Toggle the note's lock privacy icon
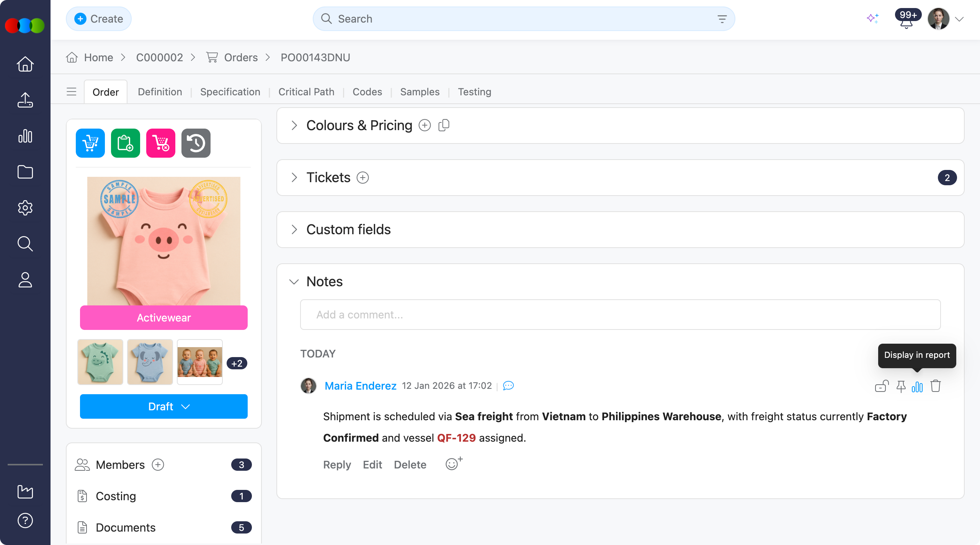 click(882, 386)
